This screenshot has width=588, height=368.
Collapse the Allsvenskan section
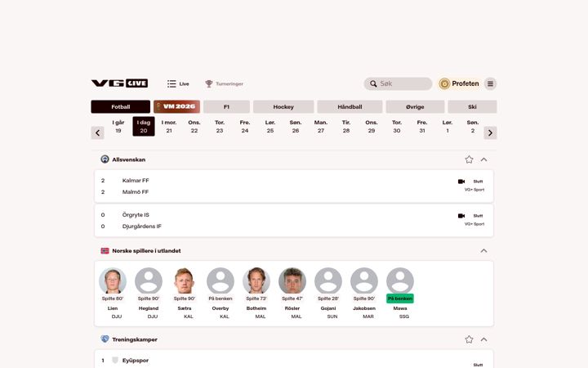tap(483, 159)
